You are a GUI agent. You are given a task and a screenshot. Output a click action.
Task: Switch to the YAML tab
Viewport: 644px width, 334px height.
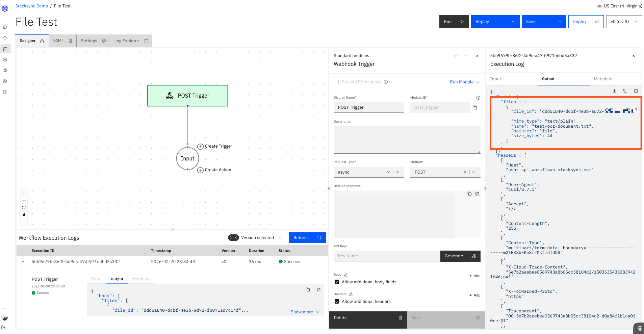(x=62, y=41)
